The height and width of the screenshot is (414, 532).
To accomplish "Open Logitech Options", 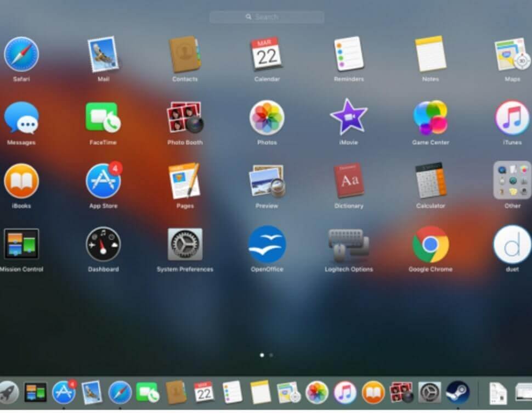I will pos(349,244).
